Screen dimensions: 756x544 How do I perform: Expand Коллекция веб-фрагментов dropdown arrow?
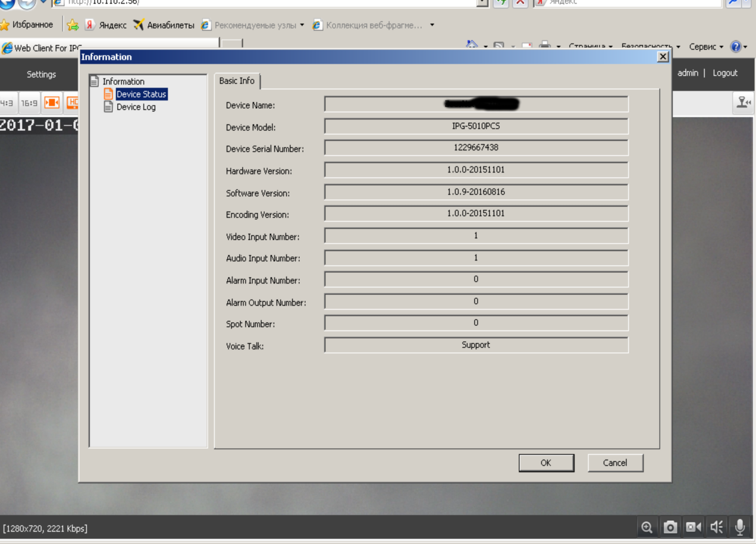(432, 25)
